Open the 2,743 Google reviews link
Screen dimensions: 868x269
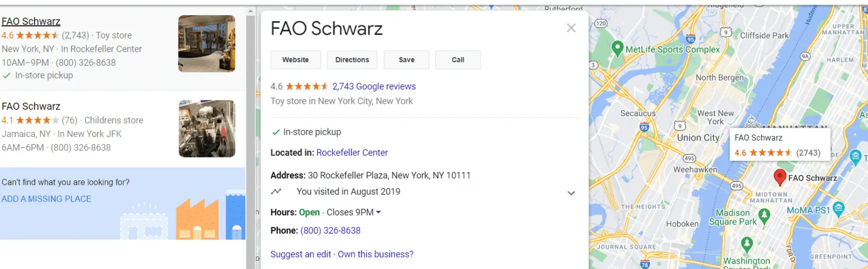pyautogui.click(x=374, y=86)
